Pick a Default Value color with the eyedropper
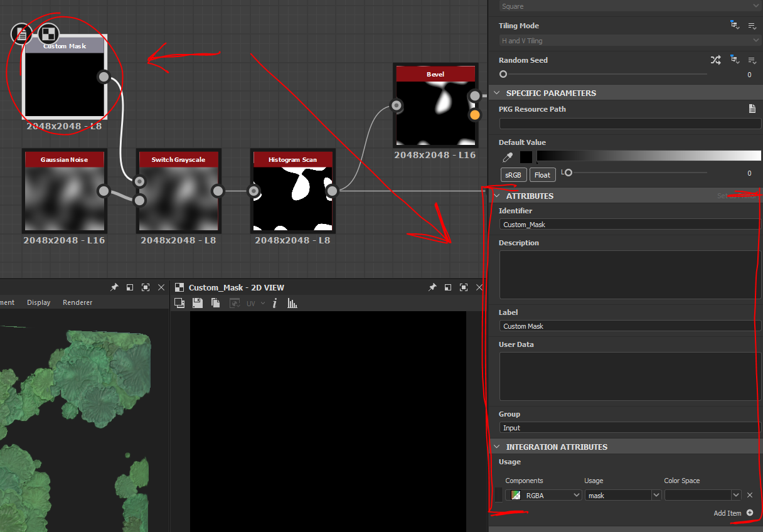 click(508, 157)
